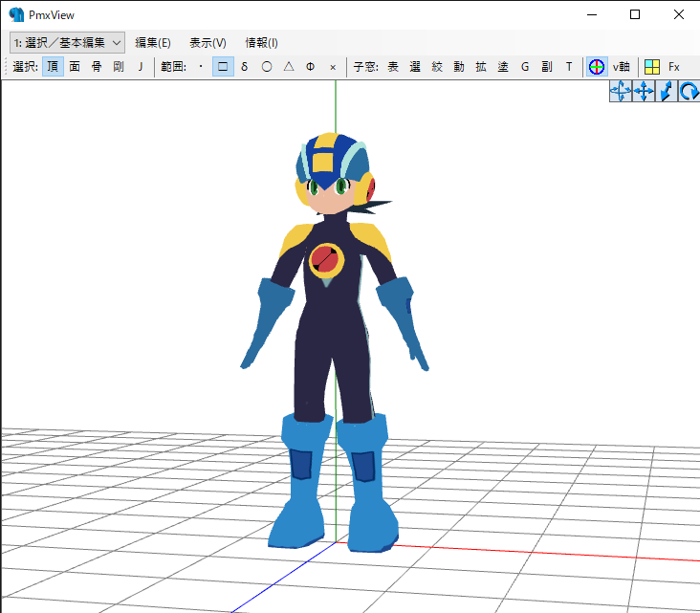Click the model's helmet in viewport

[334, 163]
